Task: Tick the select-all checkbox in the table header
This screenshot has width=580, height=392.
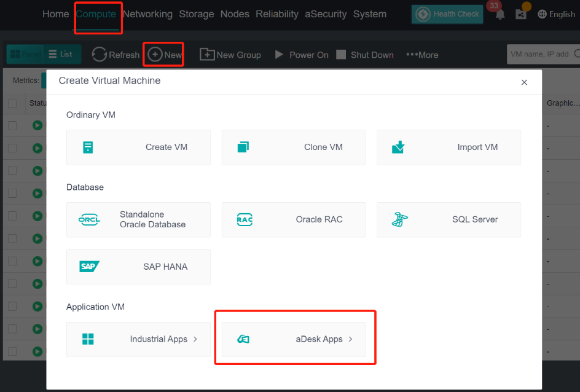Action: [x=12, y=103]
